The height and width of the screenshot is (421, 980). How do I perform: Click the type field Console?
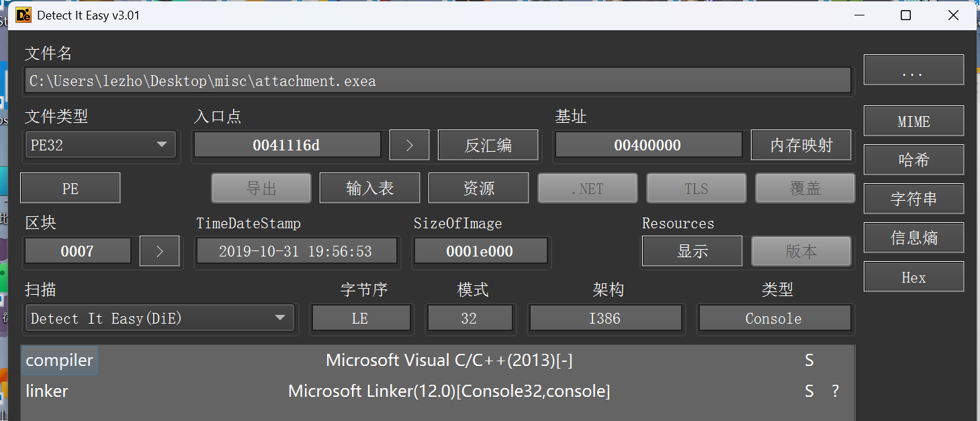[x=774, y=318]
